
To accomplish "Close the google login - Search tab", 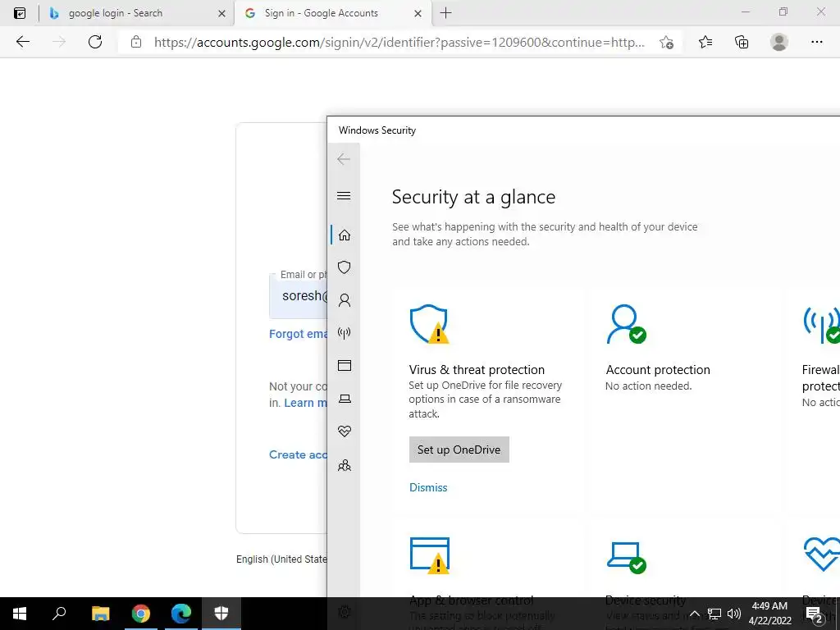I will 221,14.
